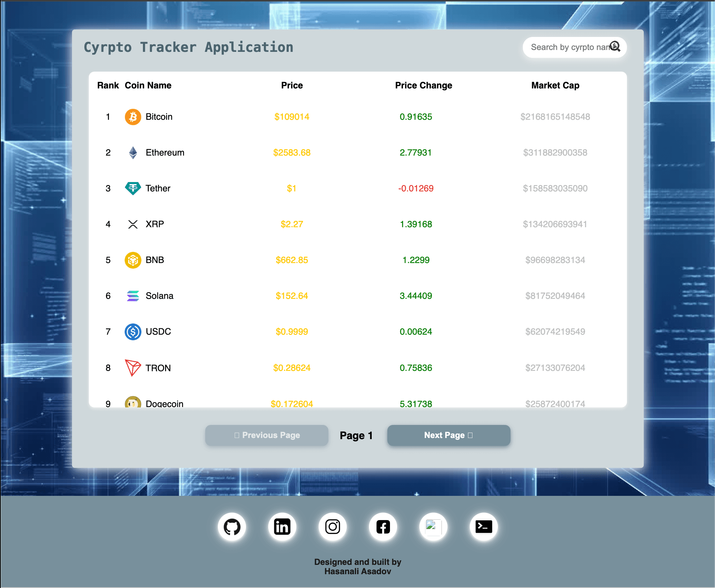The width and height of the screenshot is (715, 588).
Task: Click USDC price change 0.00624
Action: pyautogui.click(x=416, y=332)
